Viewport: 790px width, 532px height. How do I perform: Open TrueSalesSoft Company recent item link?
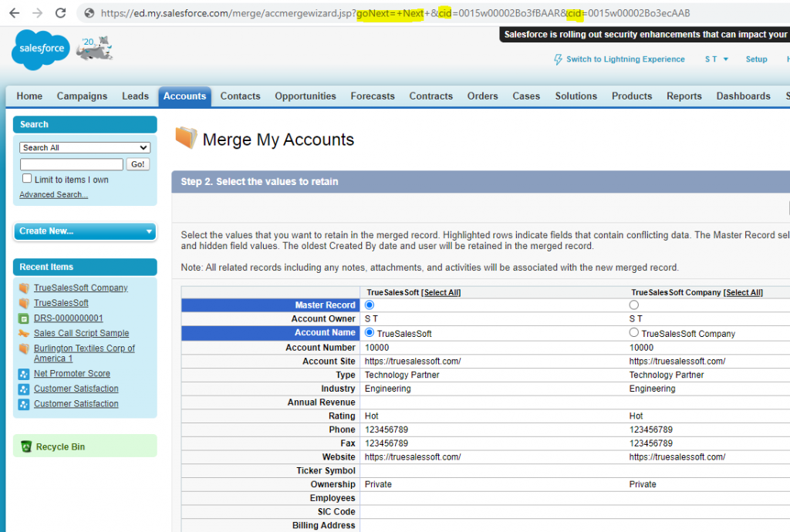click(x=80, y=288)
